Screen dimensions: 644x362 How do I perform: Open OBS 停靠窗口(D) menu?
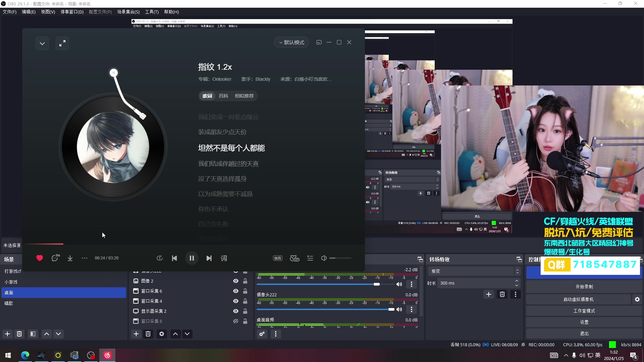pyautogui.click(x=72, y=12)
